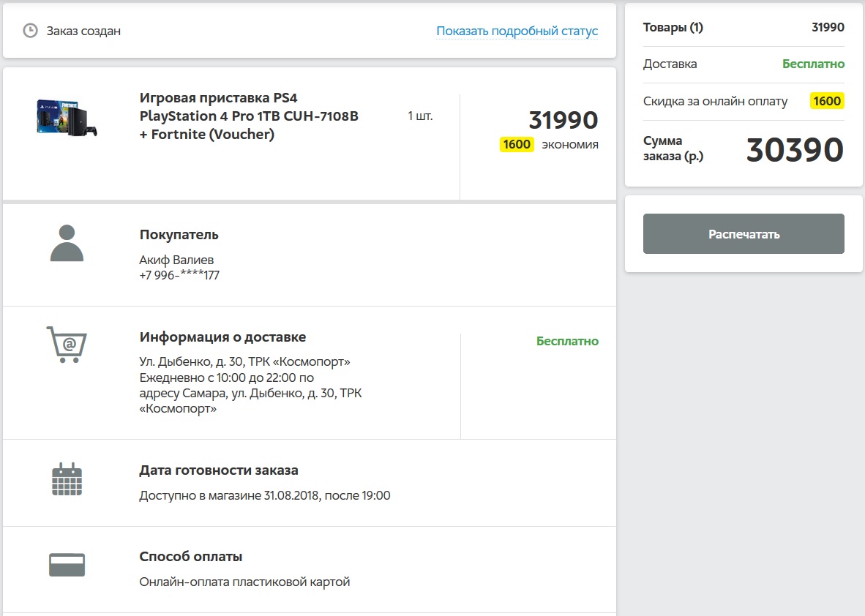Click the Дата готовности заказа heading

(x=219, y=470)
